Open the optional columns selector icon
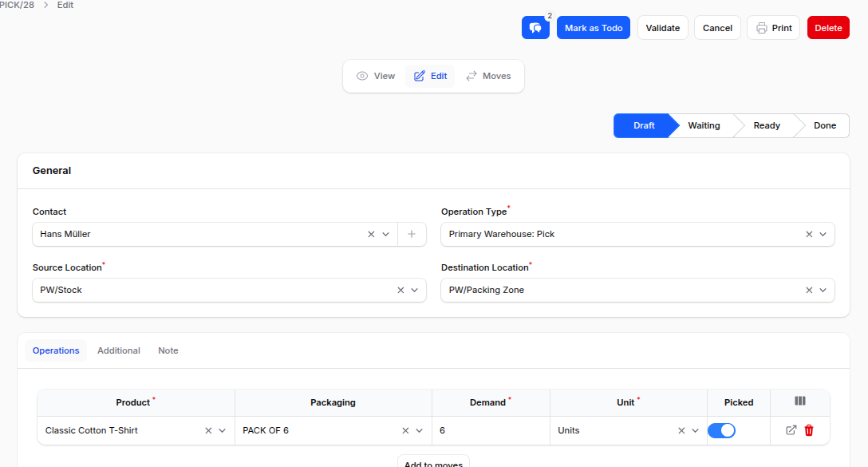 click(799, 402)
